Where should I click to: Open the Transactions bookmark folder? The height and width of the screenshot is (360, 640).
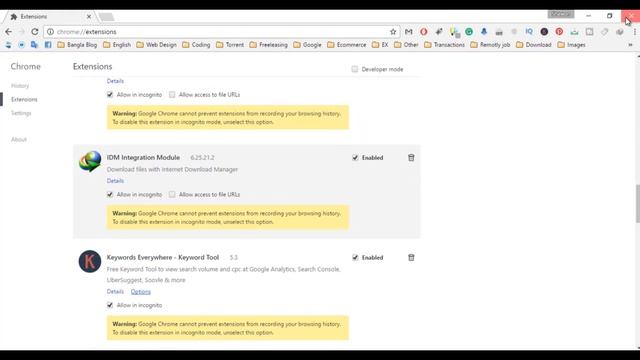point(444,44)
